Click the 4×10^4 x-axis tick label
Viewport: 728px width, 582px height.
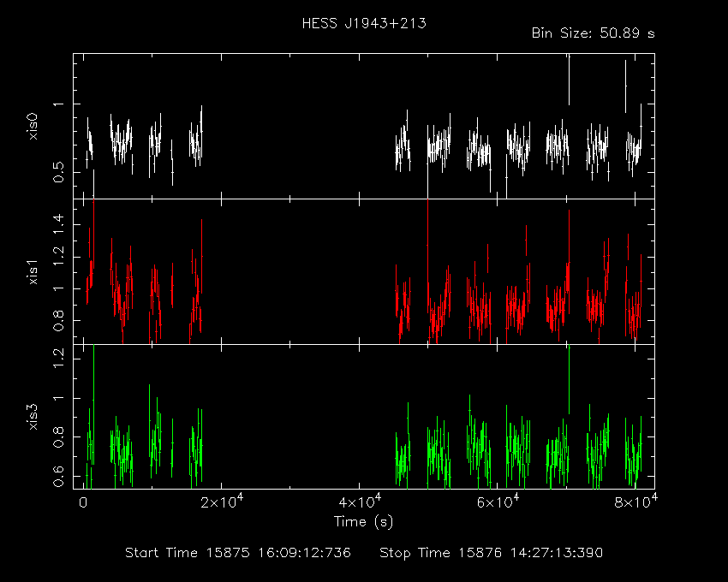(x=360, y=502)
